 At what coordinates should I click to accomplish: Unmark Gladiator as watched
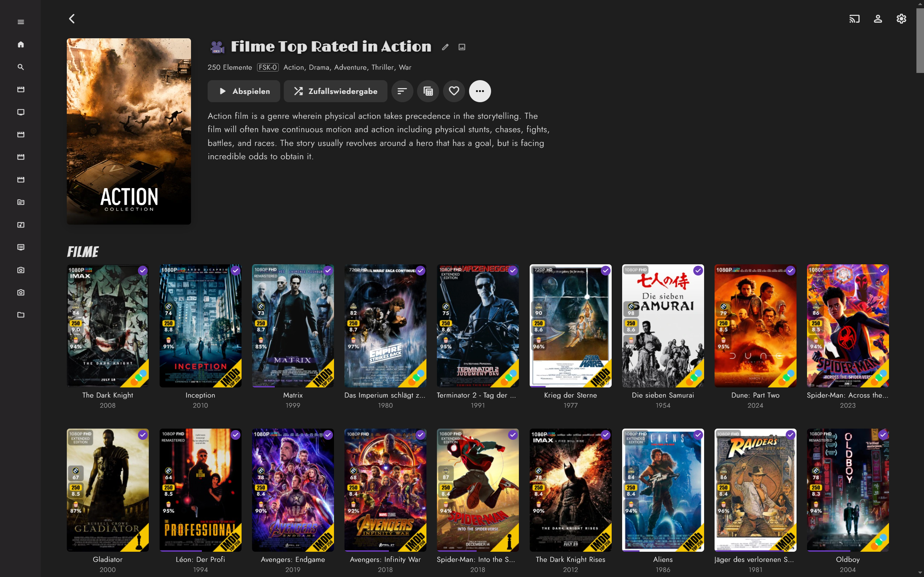pos(143,435)
